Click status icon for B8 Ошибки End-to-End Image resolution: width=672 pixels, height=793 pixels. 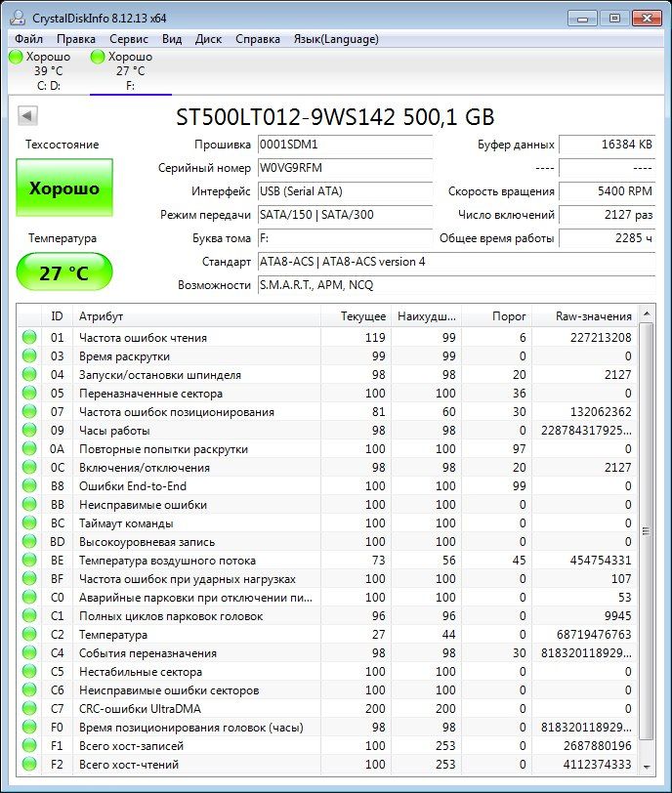[x=29, y=486]
